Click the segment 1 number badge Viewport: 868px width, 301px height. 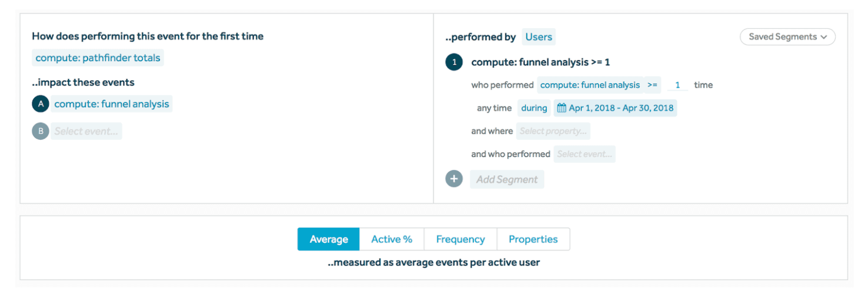coord(454,62)
